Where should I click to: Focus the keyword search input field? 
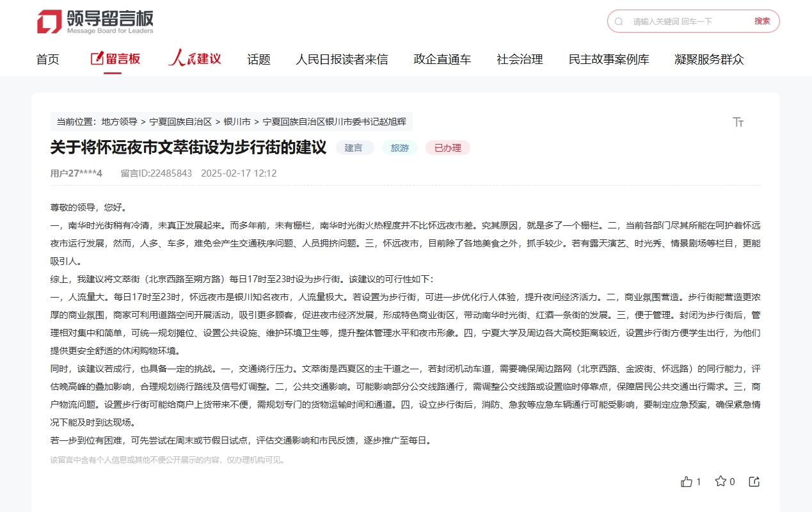[688, 21]
